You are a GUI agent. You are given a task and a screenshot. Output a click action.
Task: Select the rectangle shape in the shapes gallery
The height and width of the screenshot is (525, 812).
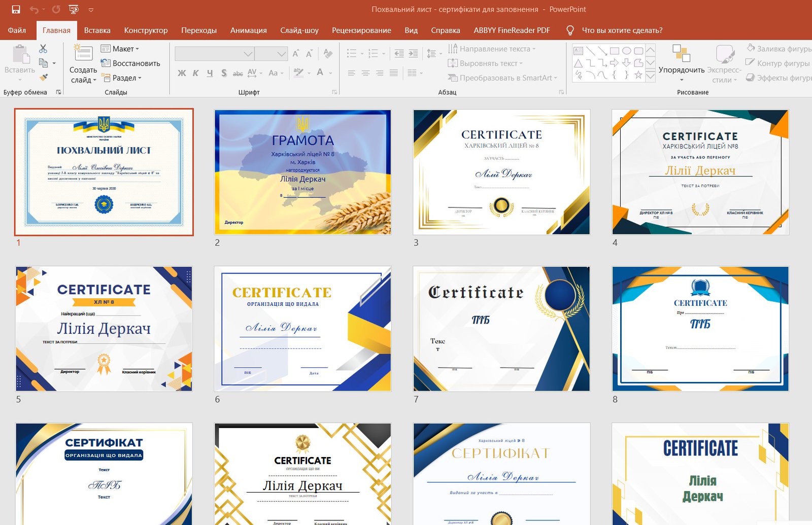(x=614, y=51)
